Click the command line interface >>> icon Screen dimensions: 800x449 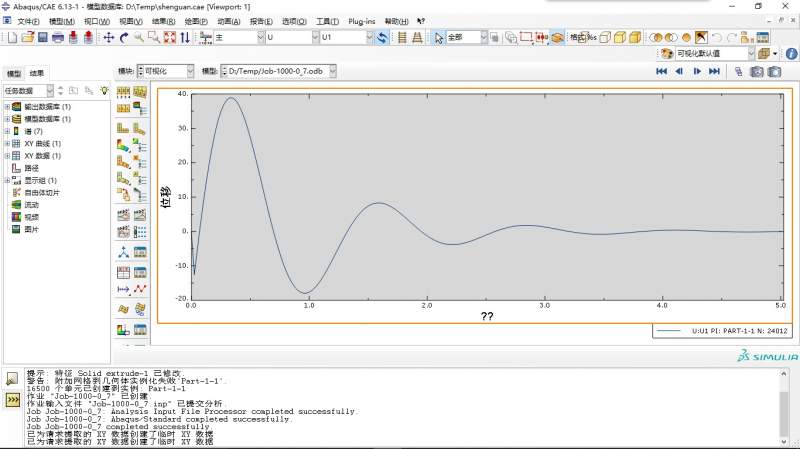click(x=12, y=400)
